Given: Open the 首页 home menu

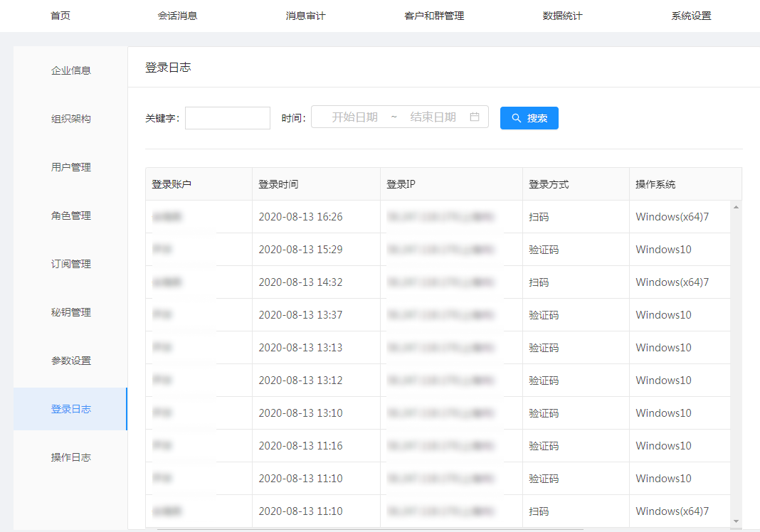Looking at the screenshot, I should pos(60,16).
